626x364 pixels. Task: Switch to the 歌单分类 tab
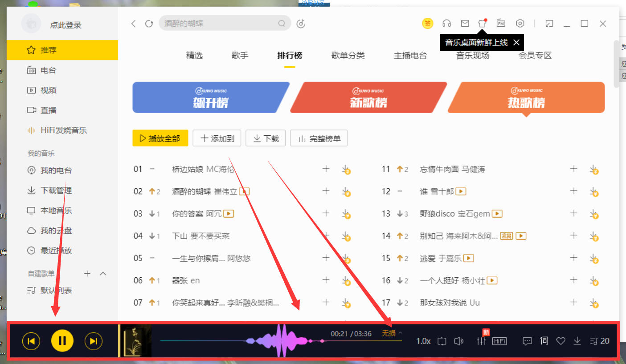pos(348,56)
